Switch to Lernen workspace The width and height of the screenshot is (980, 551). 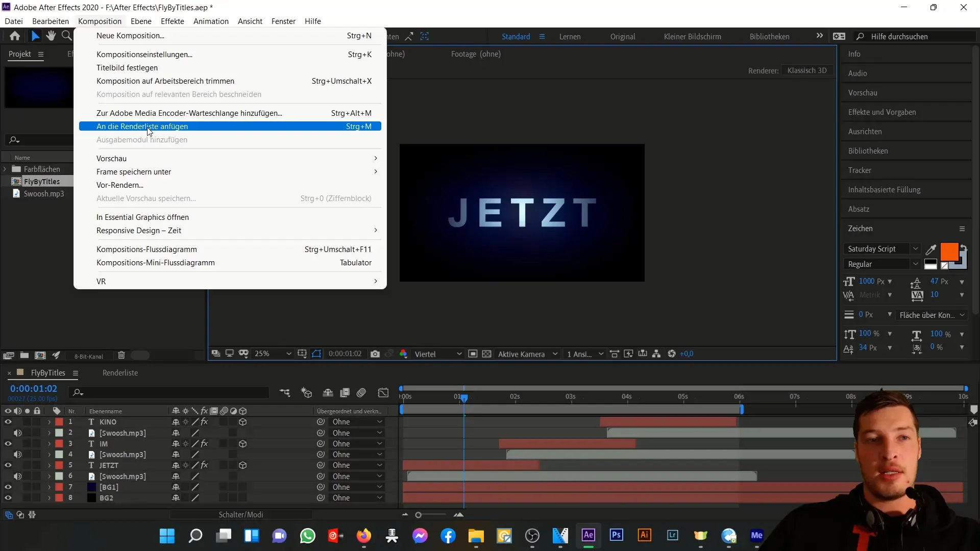(x=570, y=37)
